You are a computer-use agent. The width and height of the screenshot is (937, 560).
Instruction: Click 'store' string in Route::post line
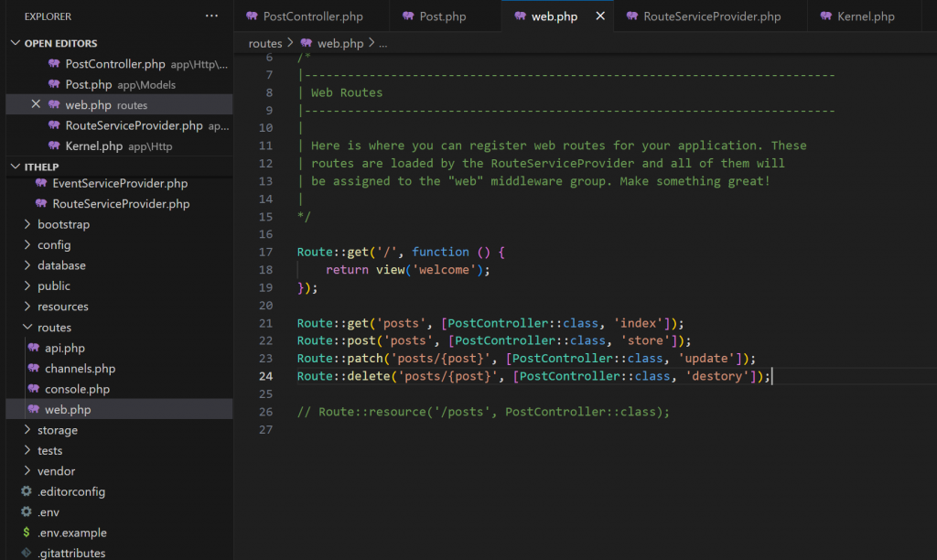[x=645, y=340]
